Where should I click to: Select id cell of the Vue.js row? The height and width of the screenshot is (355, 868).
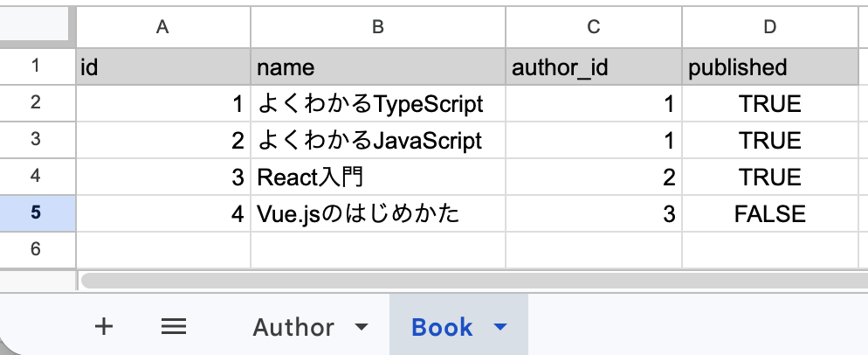(163, 213)
